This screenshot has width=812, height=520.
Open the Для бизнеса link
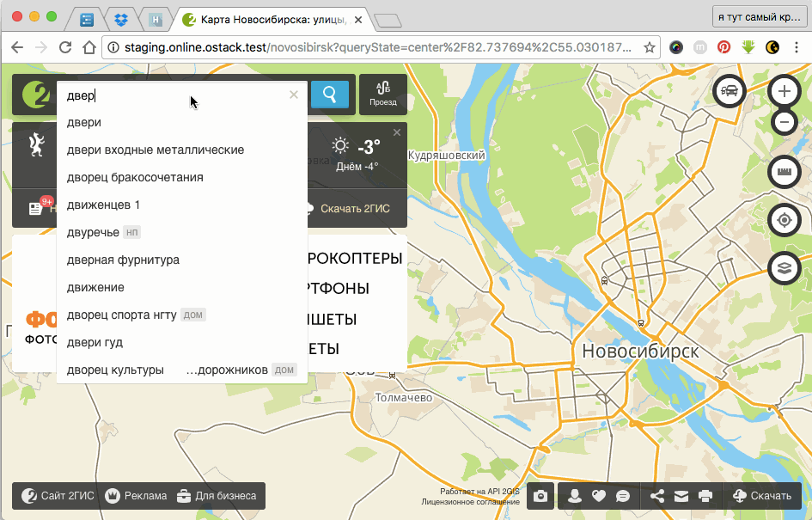click(x=217, y=496)
